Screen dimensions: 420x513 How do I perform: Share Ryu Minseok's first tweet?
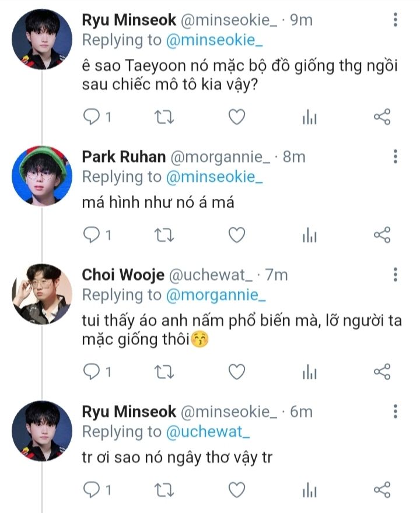point(381,118)
